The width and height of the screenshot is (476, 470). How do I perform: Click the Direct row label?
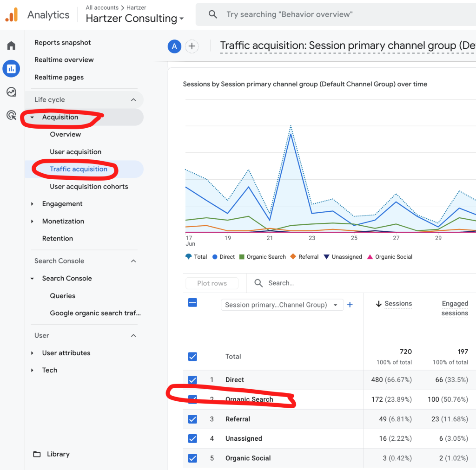235,379
